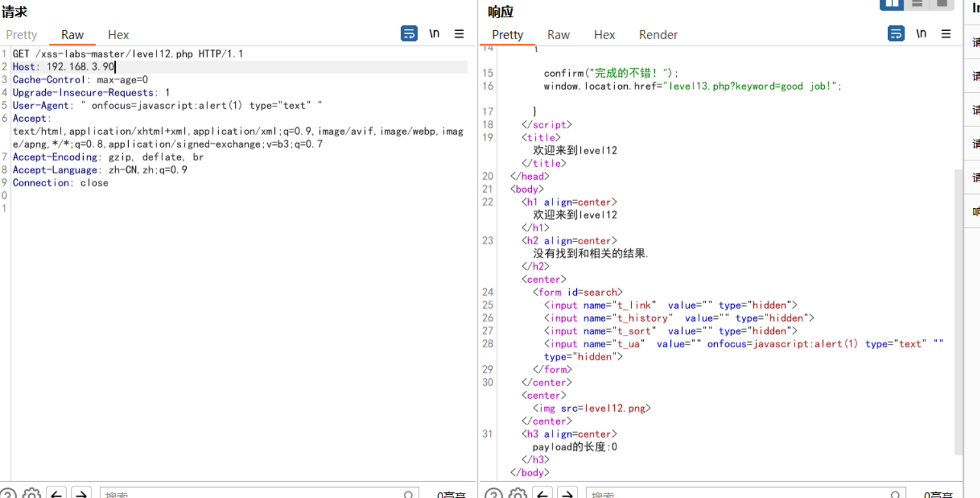The width and height of the screenshot is (980, 498).
Task: Click the Connection: close header line
Action: coord(61,183)
